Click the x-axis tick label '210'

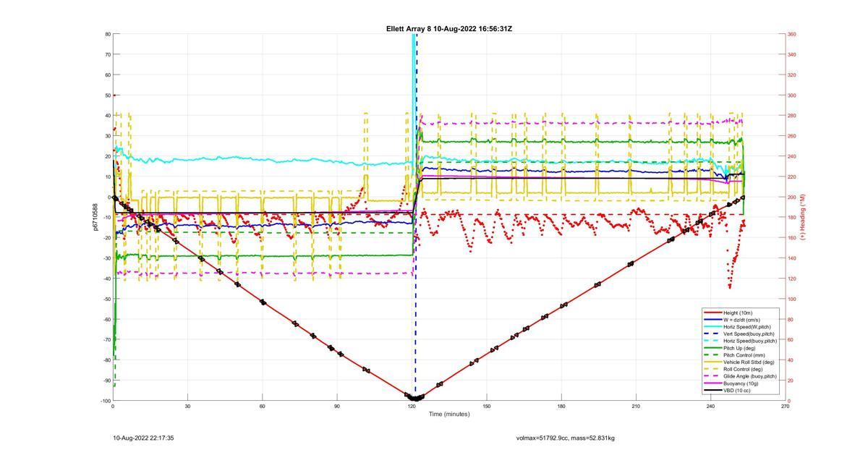pyautogui.click(x=636, y=407)
